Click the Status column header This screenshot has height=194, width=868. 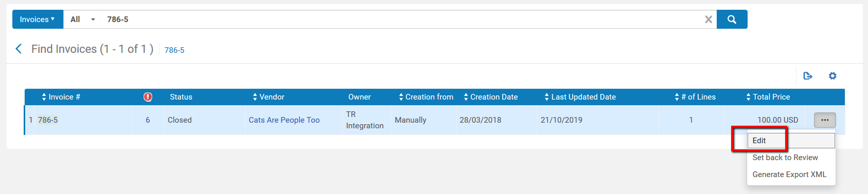(x=181, y=97)
